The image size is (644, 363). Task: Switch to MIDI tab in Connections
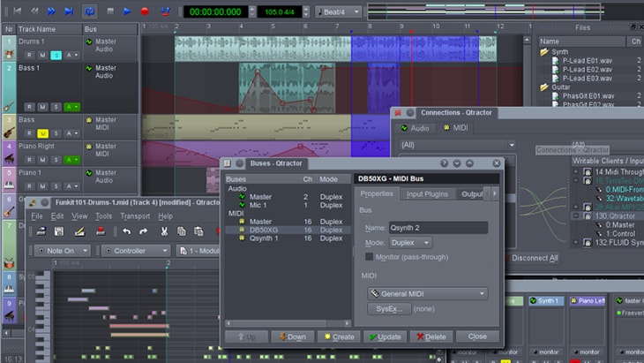point(455,128)
